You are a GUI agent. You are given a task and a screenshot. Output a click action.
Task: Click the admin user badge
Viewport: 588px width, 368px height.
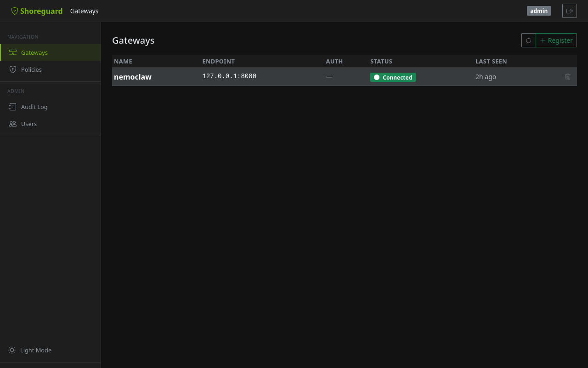(x=538, y=11)
